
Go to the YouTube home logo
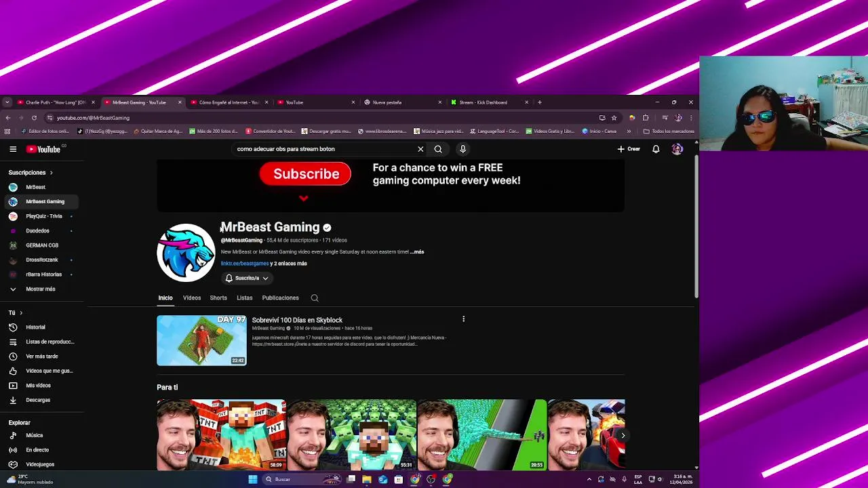44,149
